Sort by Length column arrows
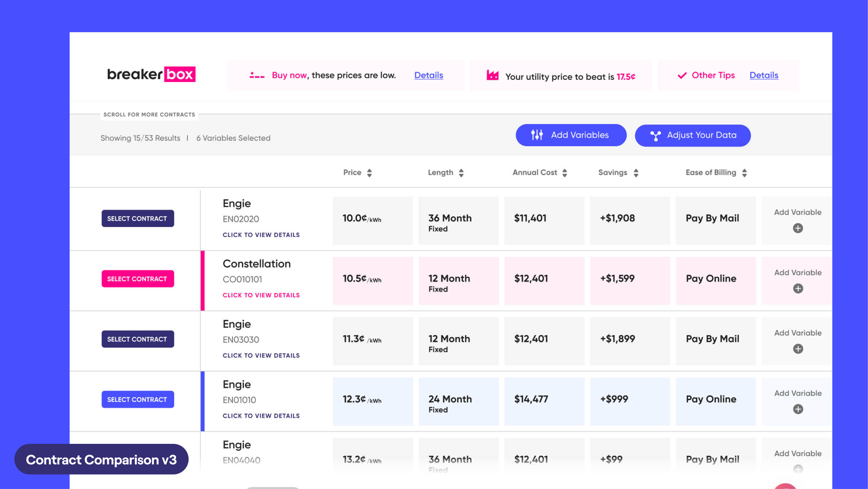This screenshot has height=489, width=868. coord(461,173)
